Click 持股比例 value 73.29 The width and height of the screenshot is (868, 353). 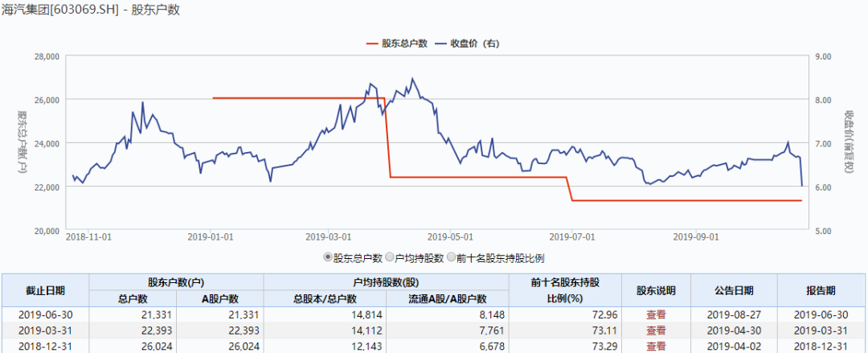(x=606, y=347)
